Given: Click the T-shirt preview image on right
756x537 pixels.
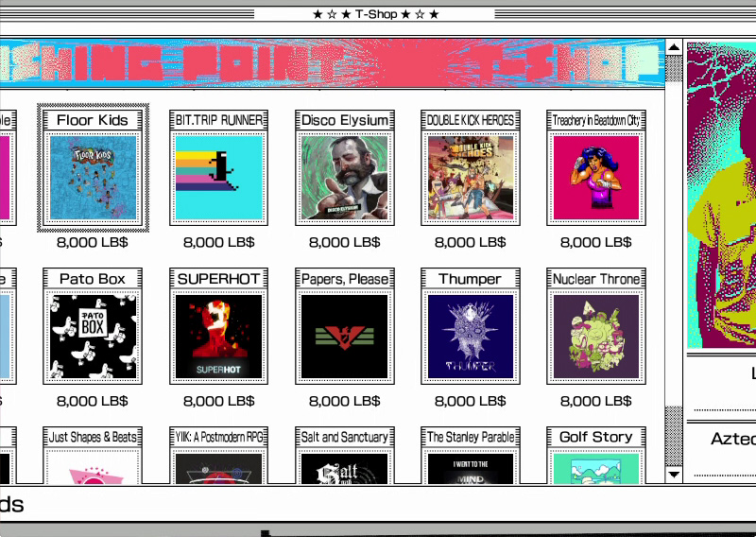Looking at the screenshot, I should click(x=721, y=195).
